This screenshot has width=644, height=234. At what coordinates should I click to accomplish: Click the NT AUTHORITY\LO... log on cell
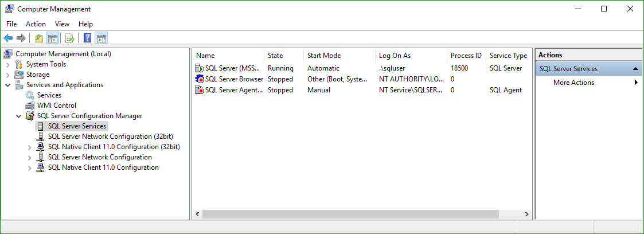tap(411, 79)
